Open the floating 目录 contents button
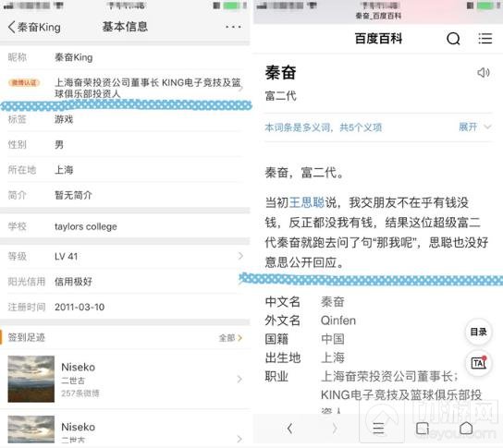The image size is (503, 448). [x=478, y=332]
